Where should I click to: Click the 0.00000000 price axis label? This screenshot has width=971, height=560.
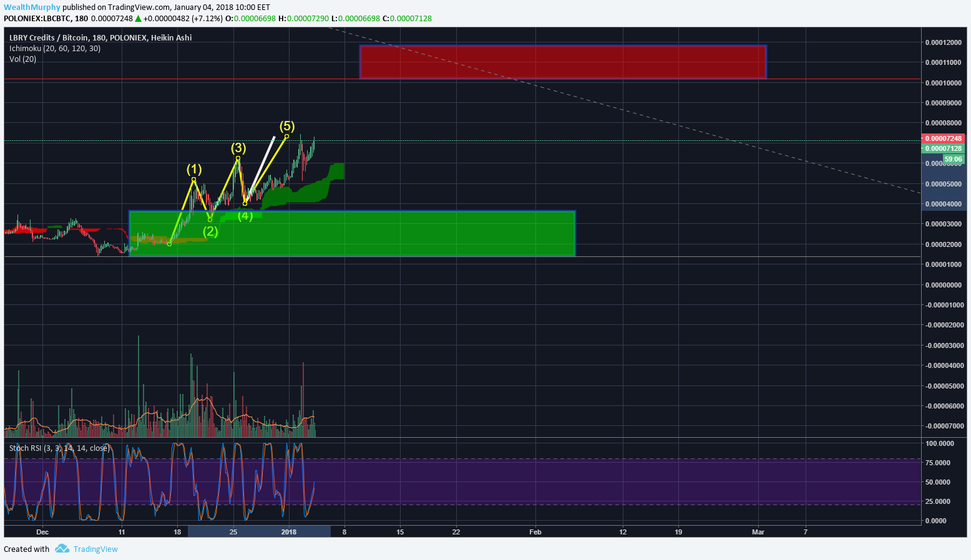tap(944, 285)
